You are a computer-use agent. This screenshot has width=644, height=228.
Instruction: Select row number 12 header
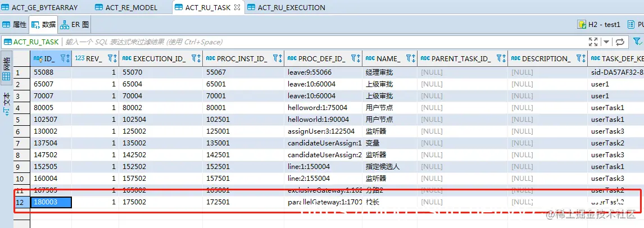click(21, 202)
